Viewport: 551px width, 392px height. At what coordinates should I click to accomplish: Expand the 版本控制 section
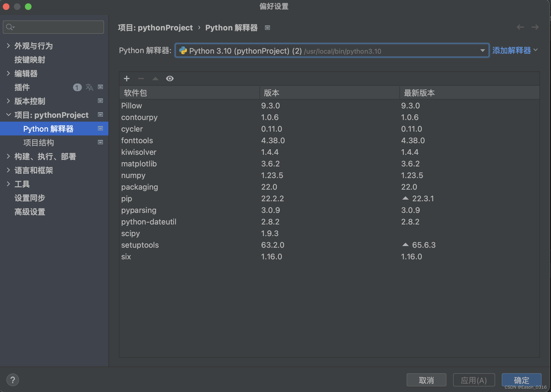(8, 101)
